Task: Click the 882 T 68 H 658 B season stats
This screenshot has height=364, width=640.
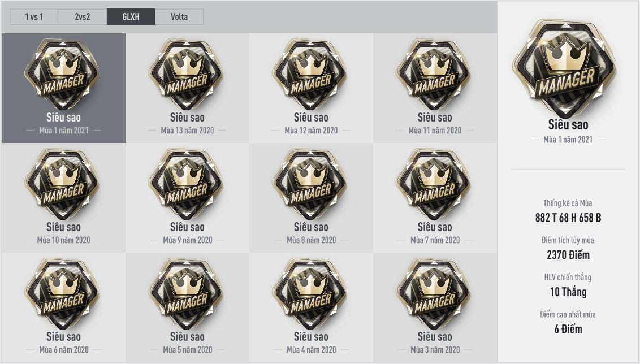Action: coord(568,218)
